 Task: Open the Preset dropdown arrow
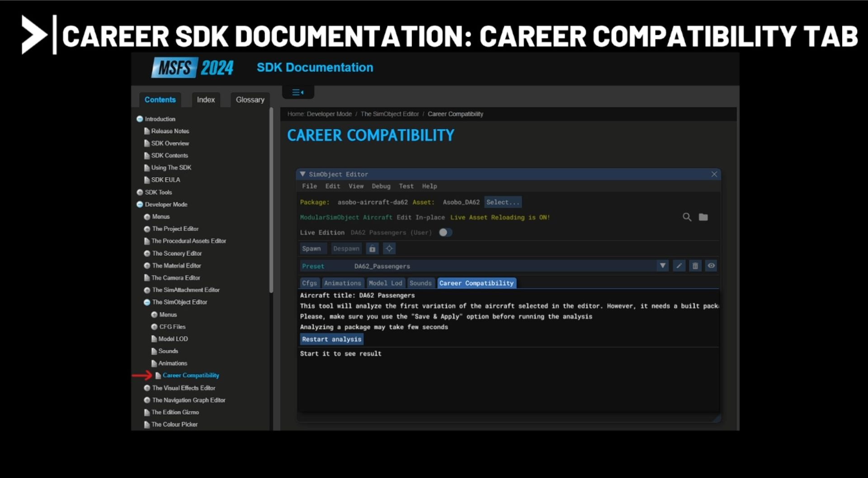[662, 266]
